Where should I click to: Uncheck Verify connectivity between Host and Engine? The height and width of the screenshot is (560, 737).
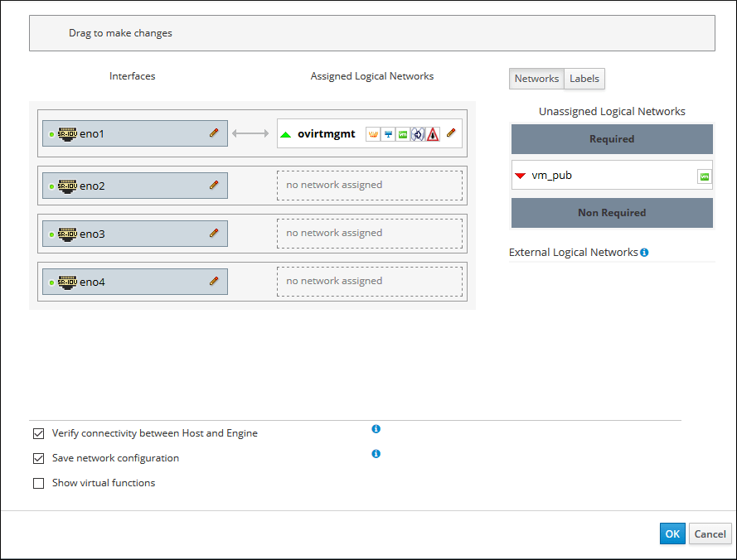[x=38, y=433]
